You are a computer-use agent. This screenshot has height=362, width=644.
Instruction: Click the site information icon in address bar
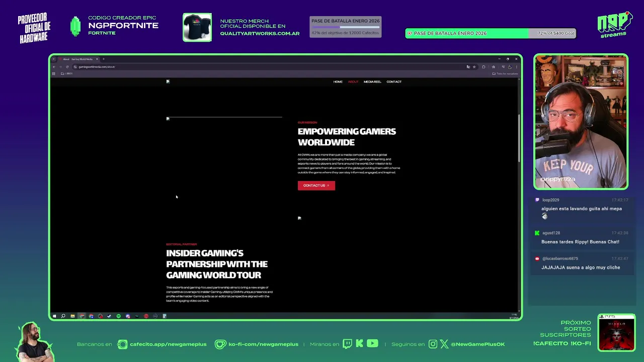[x=75, y=67]
